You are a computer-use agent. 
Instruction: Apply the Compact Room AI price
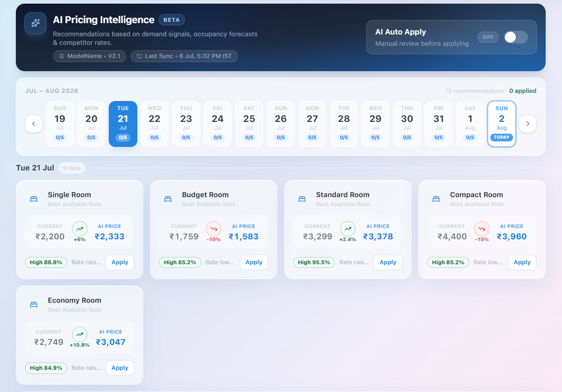pos(522,262)
